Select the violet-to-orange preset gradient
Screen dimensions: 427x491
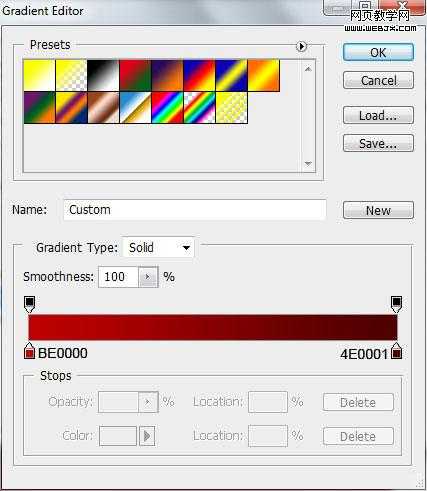click(167, 75)
